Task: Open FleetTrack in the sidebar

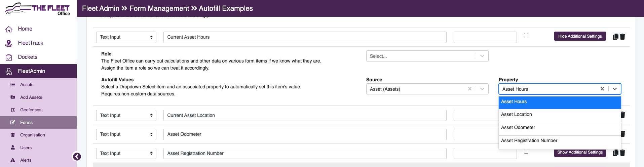Action: pos(38,43)
